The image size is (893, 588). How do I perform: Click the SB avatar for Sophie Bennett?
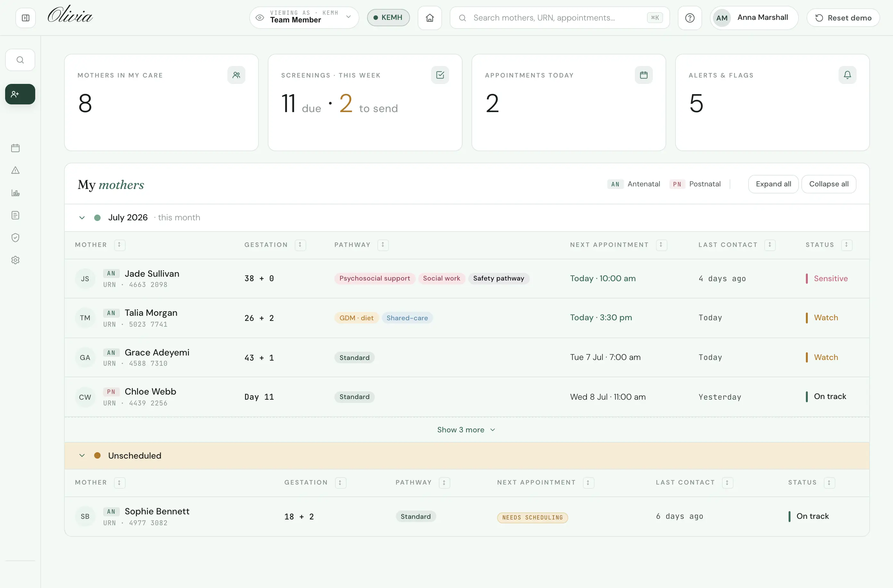pyautogui.click(x=85, y=516)
